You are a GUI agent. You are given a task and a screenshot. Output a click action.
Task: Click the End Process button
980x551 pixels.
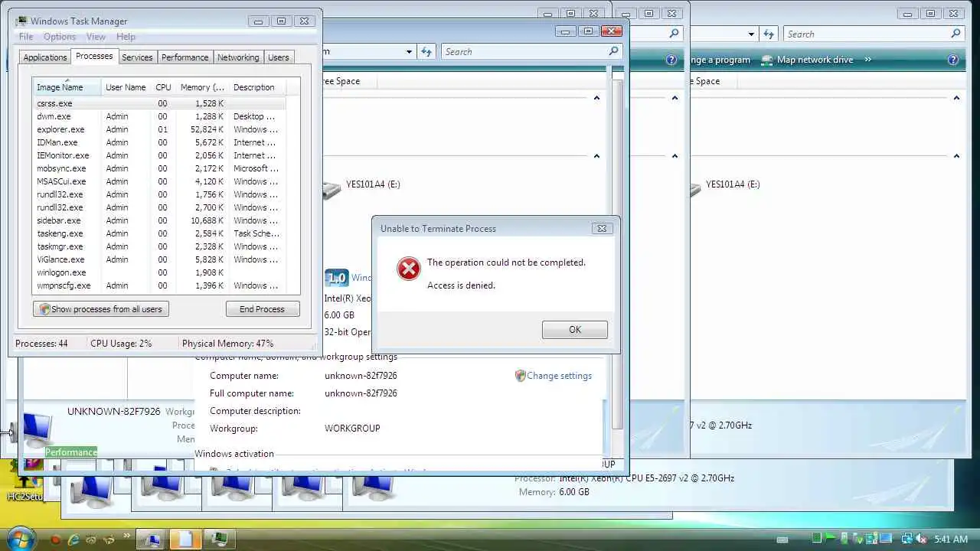[x=262, y=309]
